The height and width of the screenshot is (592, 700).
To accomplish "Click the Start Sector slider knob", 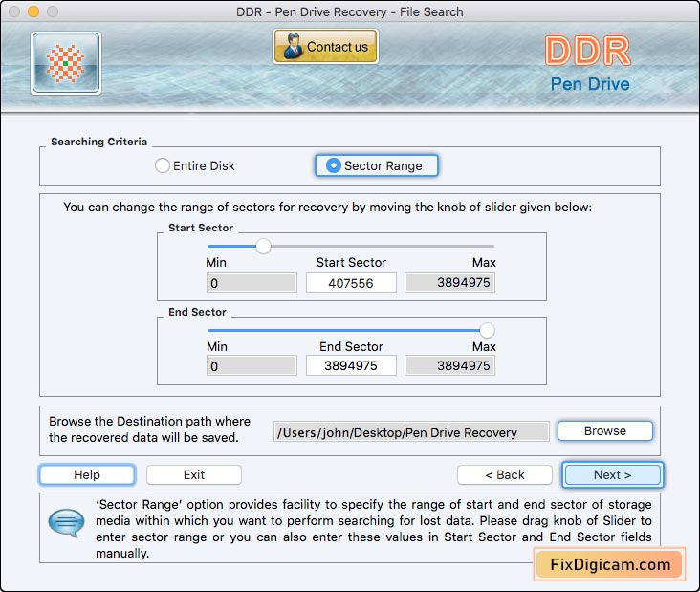I will [263, 246].
